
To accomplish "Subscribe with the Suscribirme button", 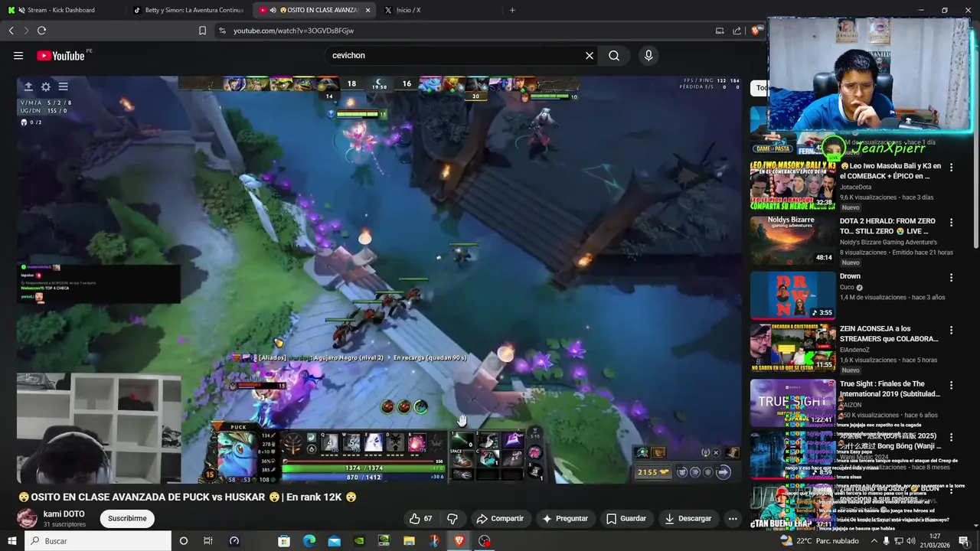I will pos(127,518).
